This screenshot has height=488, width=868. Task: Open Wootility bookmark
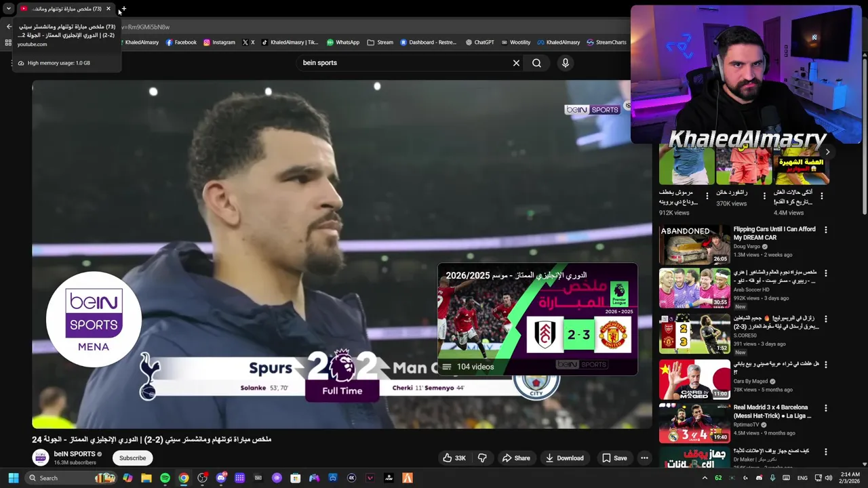[515, 42]
